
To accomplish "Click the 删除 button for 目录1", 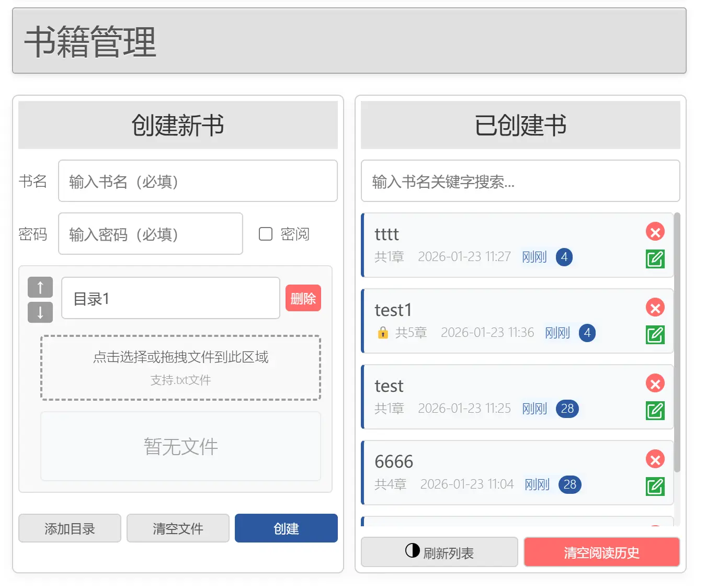I will pyautogui.click(x=303, y=298).
